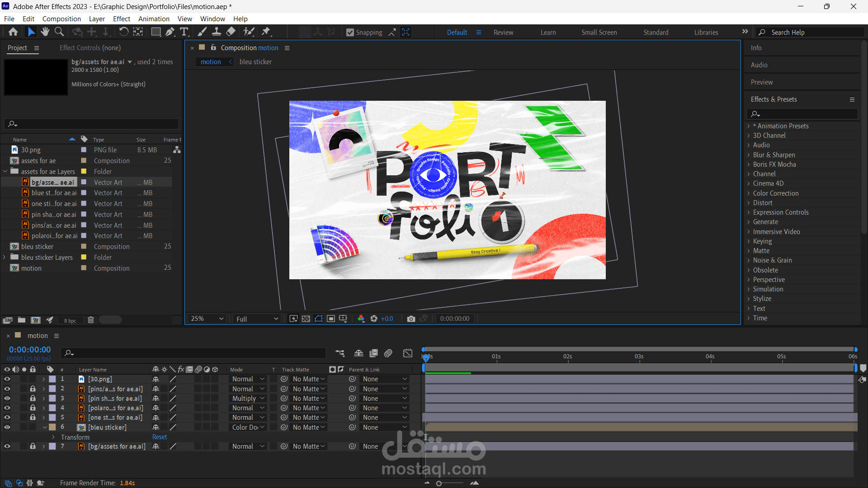Select the Horizontal Type tool
The height and width of the screenshot is (488, 868).
point(184,32)
